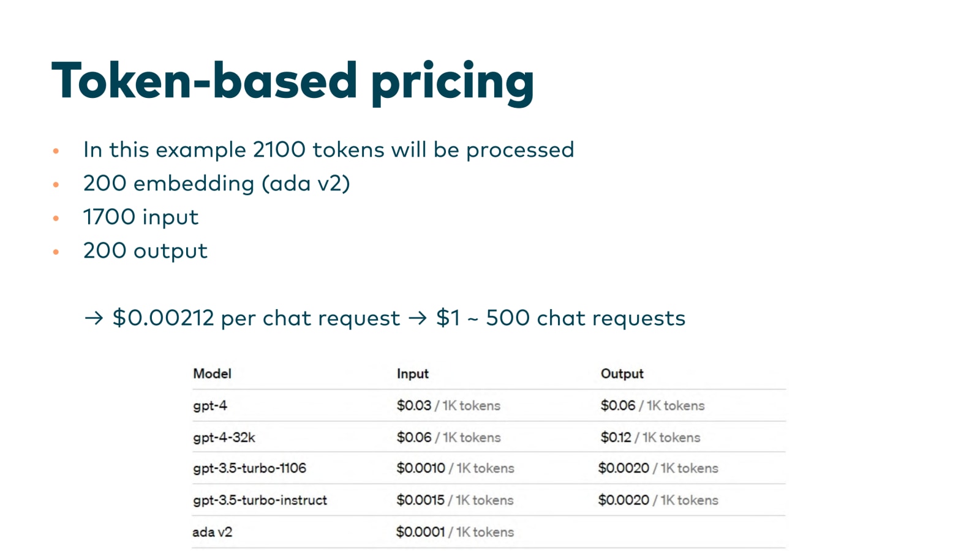
Task: Click the $0.00212 per chat request text
Action: pyautogui.click(x=256, y=318)
